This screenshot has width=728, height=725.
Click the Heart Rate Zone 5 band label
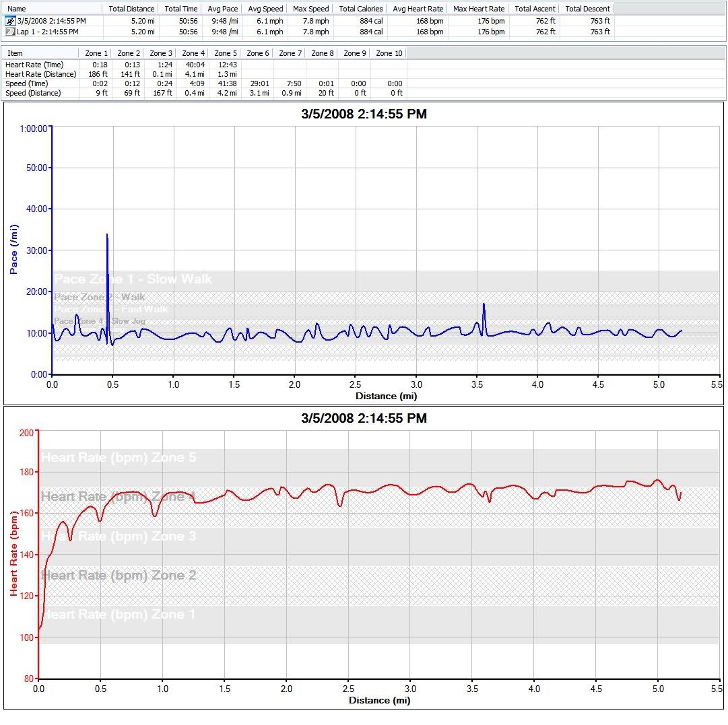click(119, 458)
